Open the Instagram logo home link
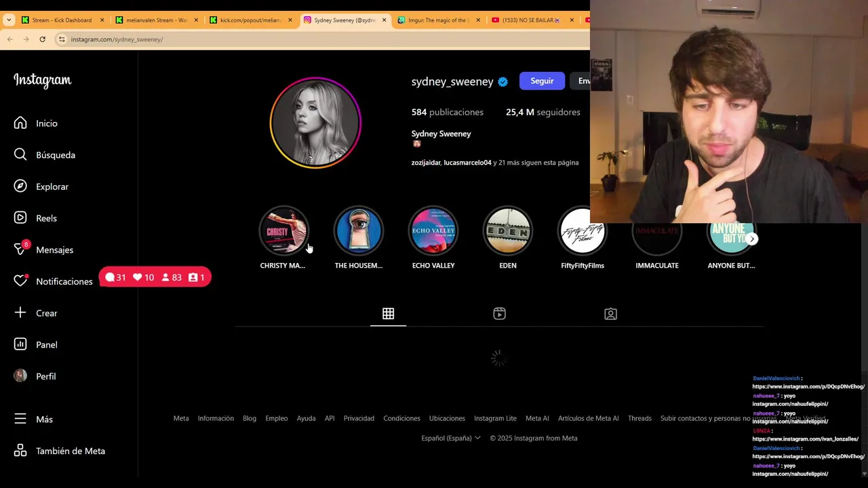This screenshot has height=488, width=868. (x=42, y=81)
